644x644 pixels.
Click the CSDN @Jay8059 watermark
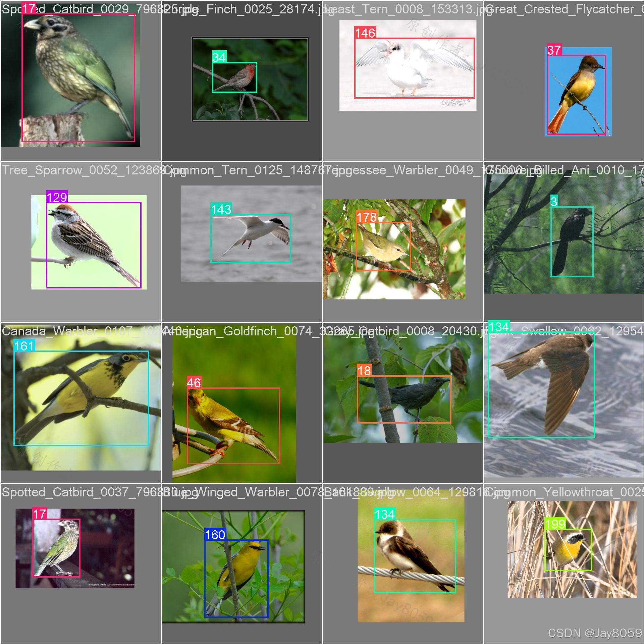pyautogui.click(x=595, y=633)
